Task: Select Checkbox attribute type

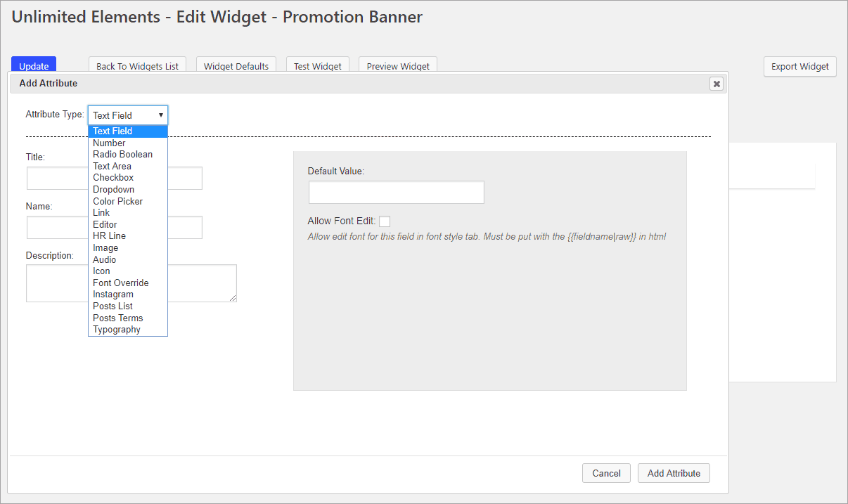Action: [128, 178]
